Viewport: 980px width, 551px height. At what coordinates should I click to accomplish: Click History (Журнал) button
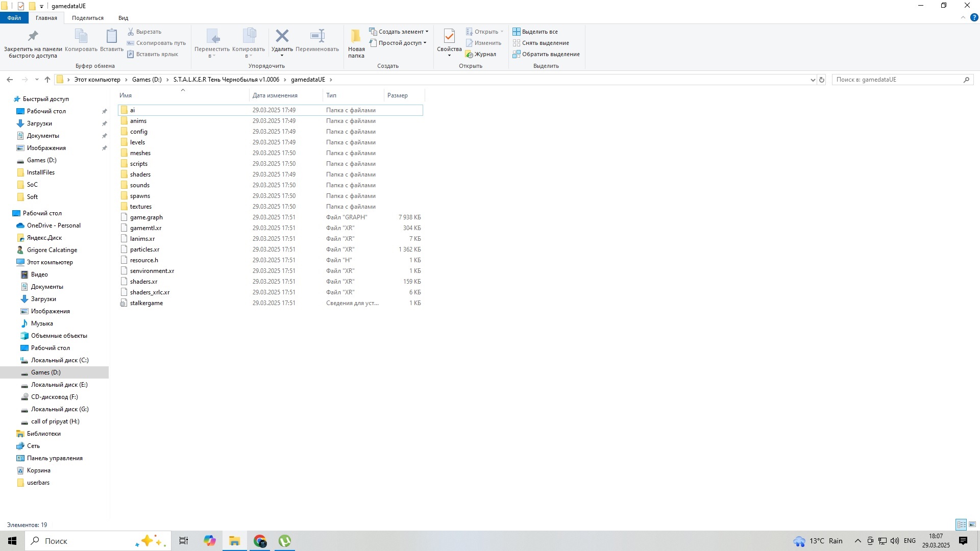(x=480, y=54)
